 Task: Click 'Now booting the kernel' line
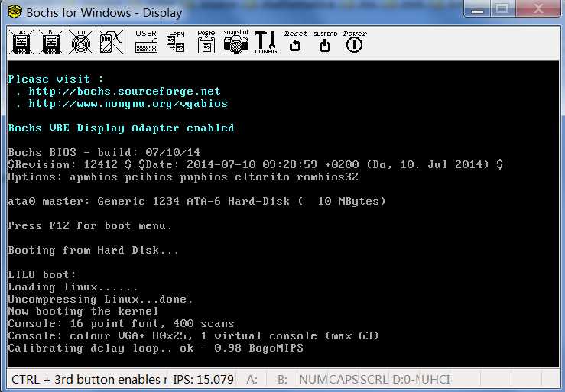coord(83,311)
